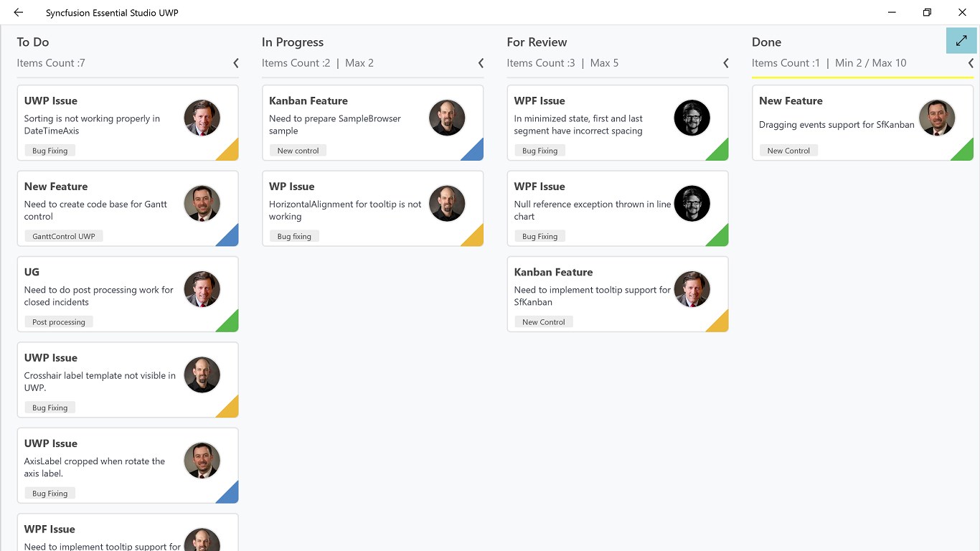Toggle full screen with the expand icon

tap(961, 40)
